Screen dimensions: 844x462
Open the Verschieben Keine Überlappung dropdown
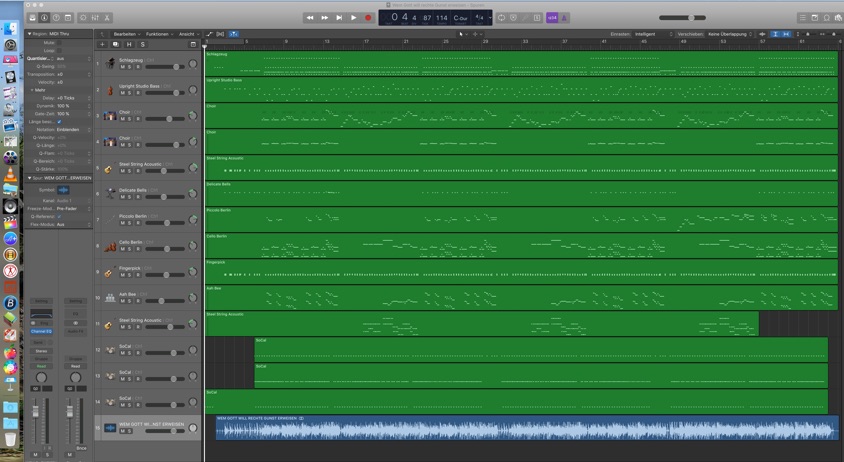pos(730,34)
